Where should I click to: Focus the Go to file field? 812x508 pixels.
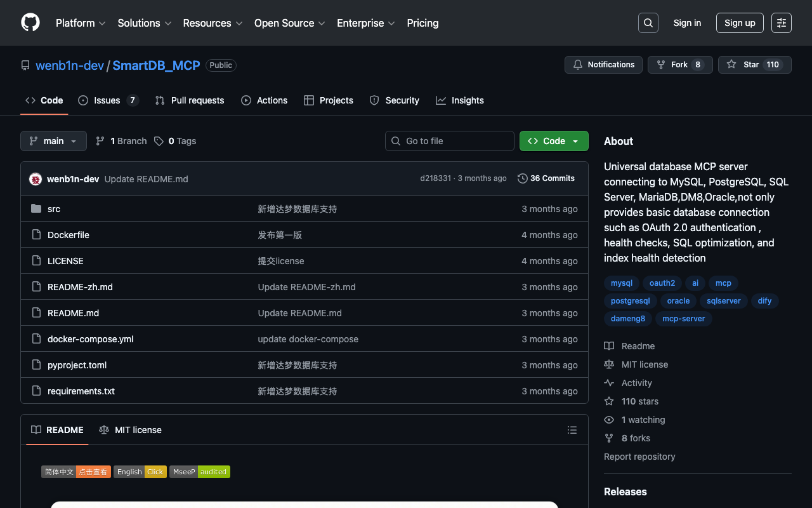coord(450,141)
